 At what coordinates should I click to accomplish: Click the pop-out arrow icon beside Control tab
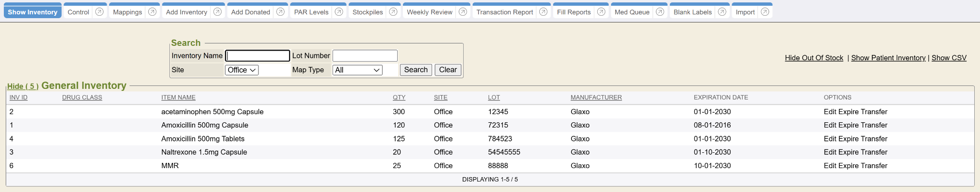click(x=100, y=12)
